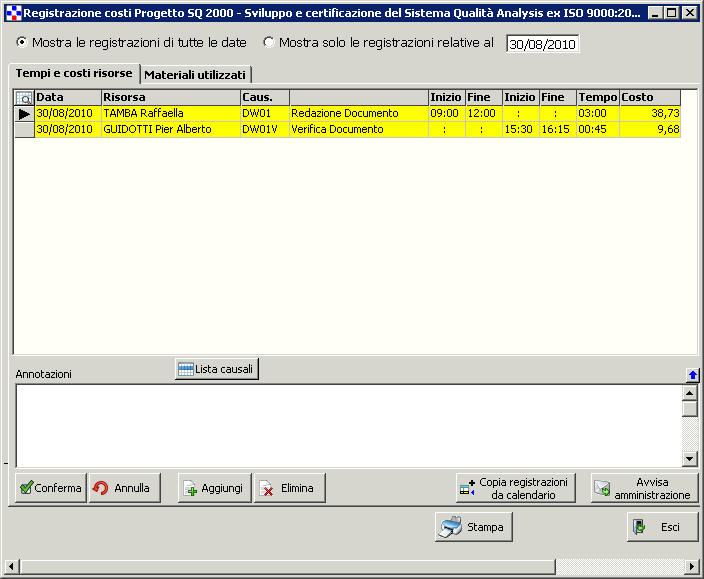Open the Tempi e costi risorse tab
This screenshot has height=579, width=704.
pyautogui.click(x=74, y=74)
